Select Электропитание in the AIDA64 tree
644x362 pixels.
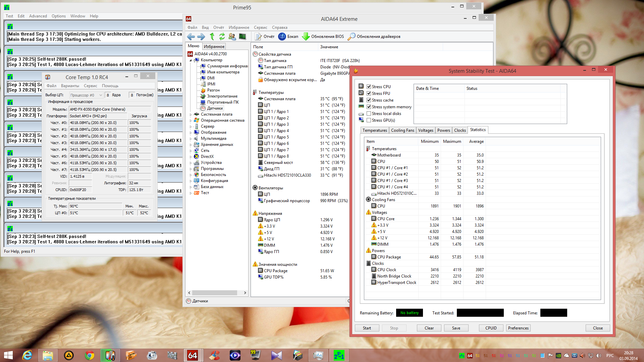click(x=222, y=96)
